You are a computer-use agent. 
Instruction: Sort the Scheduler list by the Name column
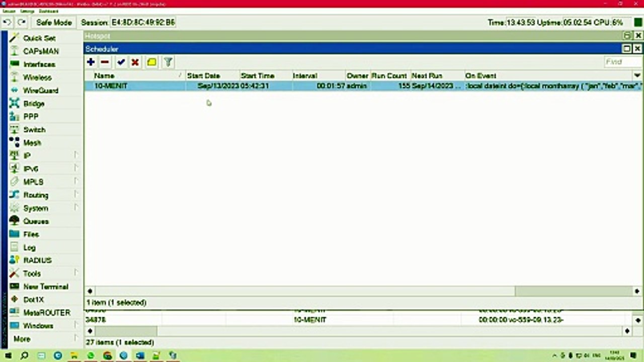pyautogui.click(x=135, y=75)
